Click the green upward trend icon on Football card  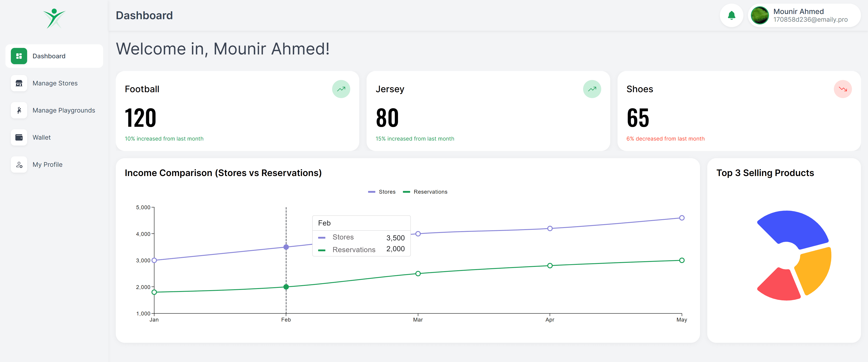(341, 89)
